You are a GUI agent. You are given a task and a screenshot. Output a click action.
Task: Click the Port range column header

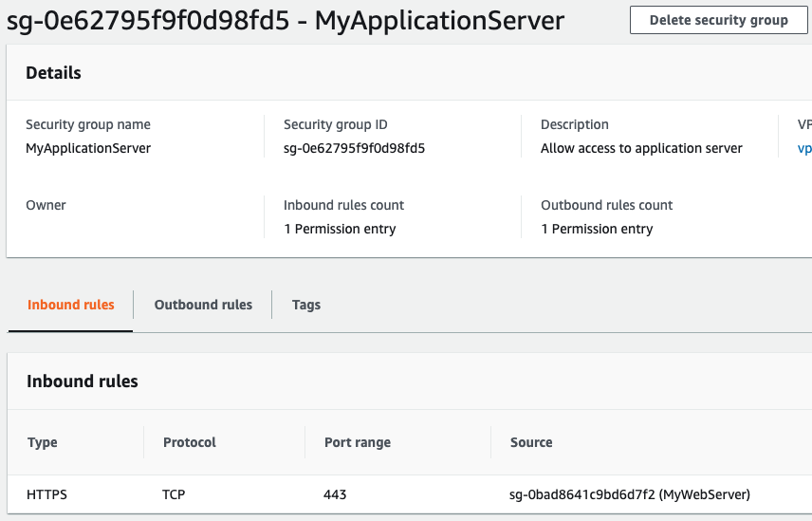(357, 442)
